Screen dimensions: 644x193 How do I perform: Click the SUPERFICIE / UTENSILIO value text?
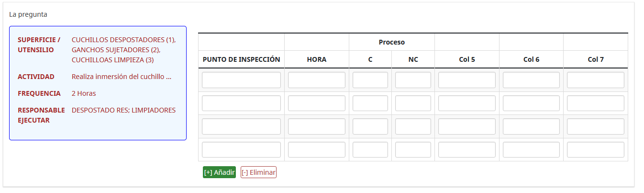point(124,50)
